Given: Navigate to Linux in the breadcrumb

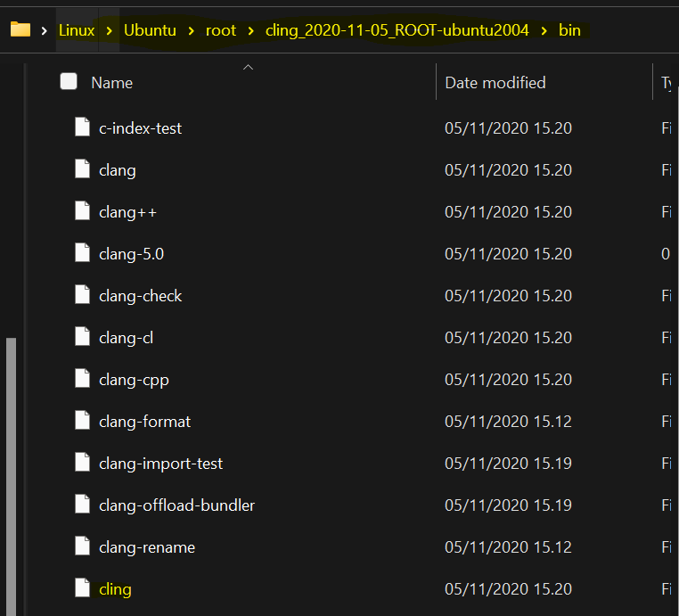Looking at the screenshot, I should click(x=77, y=30).
